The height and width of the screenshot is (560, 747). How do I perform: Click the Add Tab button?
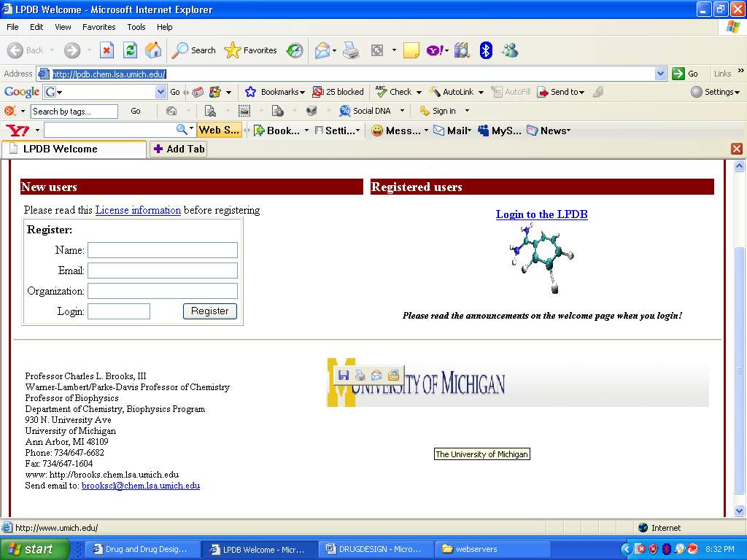179,149
